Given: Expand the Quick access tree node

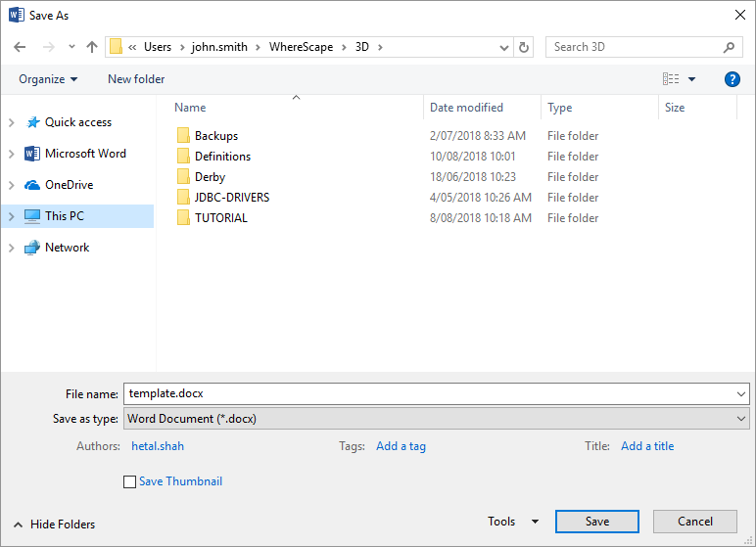Looking at the screenshot, I should [x=12, y=122].
